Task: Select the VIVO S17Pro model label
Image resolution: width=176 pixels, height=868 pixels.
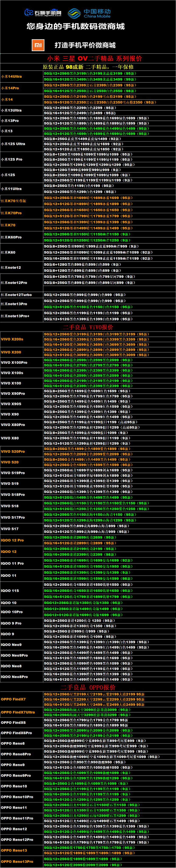Action: 13,517
